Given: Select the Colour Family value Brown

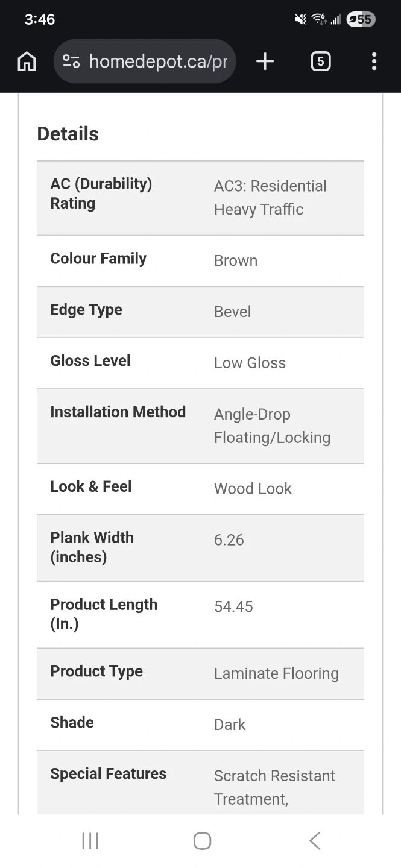Looking at the screenshot, I should [x=236, y=261].
